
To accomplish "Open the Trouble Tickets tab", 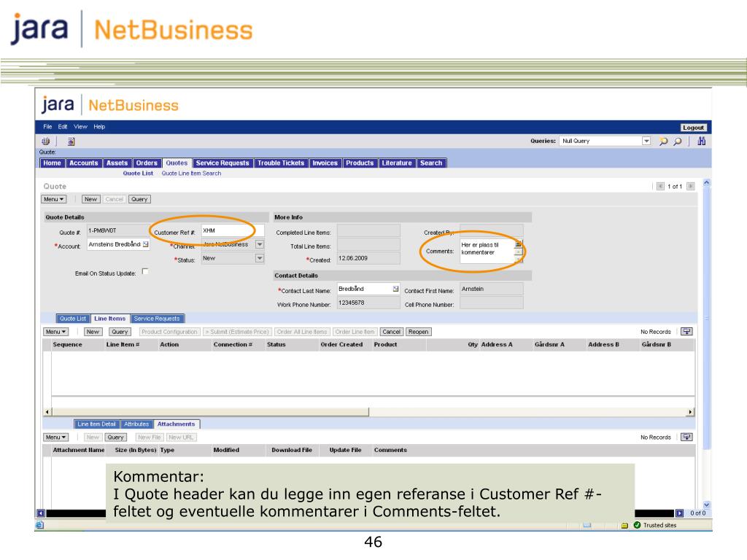I will click(281, 163).
